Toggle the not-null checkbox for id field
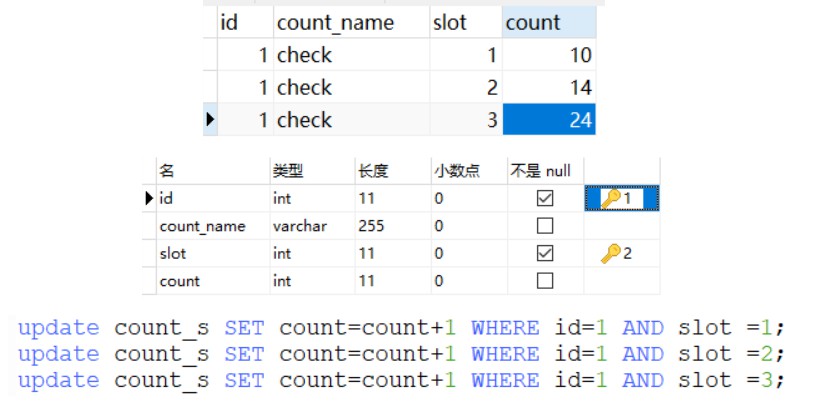This screenshot has height=401, width=829. pyautogui.click(x=545, y=198)
